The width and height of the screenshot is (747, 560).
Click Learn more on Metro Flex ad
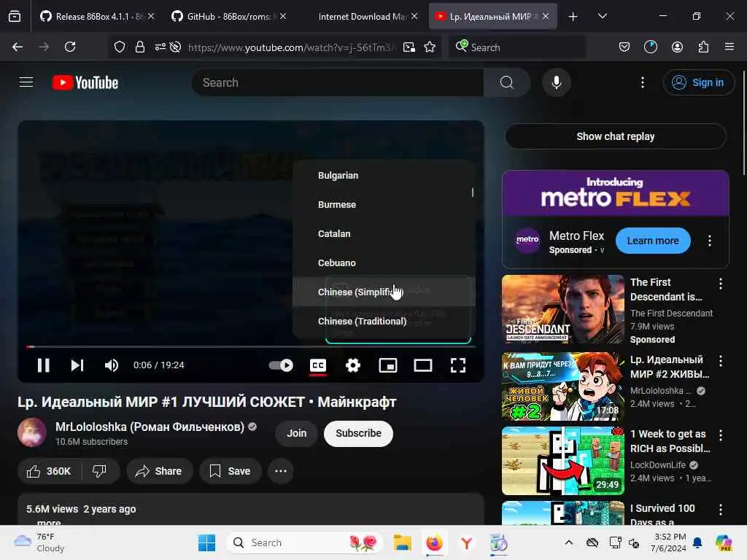[653, 241]
